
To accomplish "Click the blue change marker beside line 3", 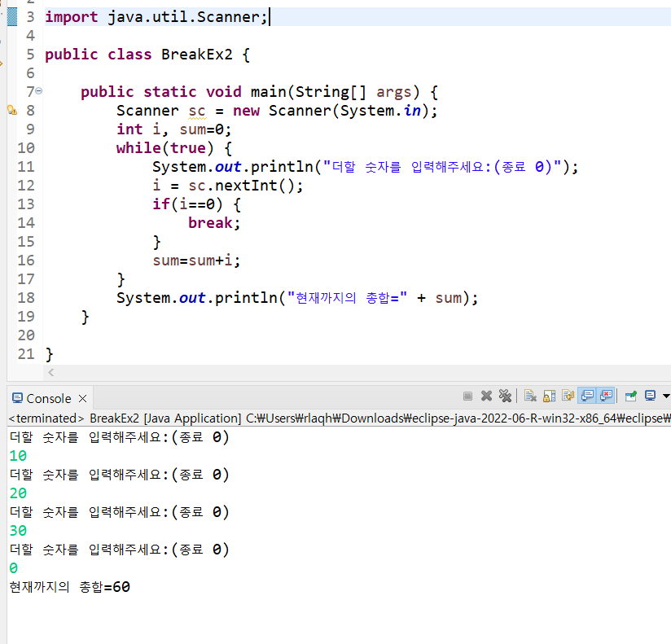I will 12,16.
